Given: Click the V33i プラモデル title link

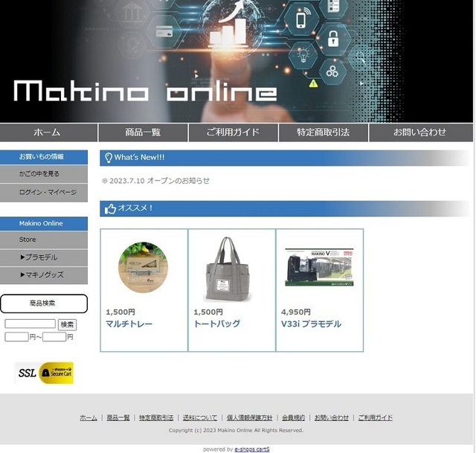Looking at the screenshot, I should tap(311, 324).
